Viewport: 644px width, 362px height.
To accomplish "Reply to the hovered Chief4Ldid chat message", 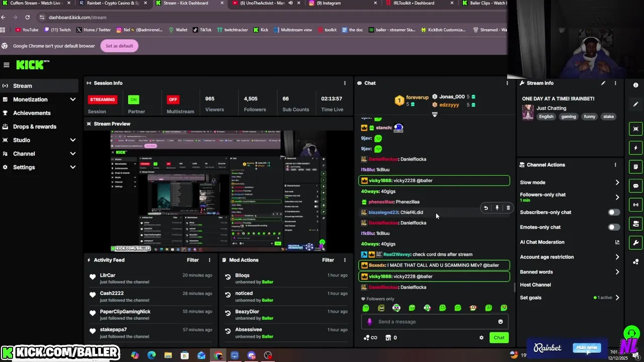I will [x=486, y=208].
